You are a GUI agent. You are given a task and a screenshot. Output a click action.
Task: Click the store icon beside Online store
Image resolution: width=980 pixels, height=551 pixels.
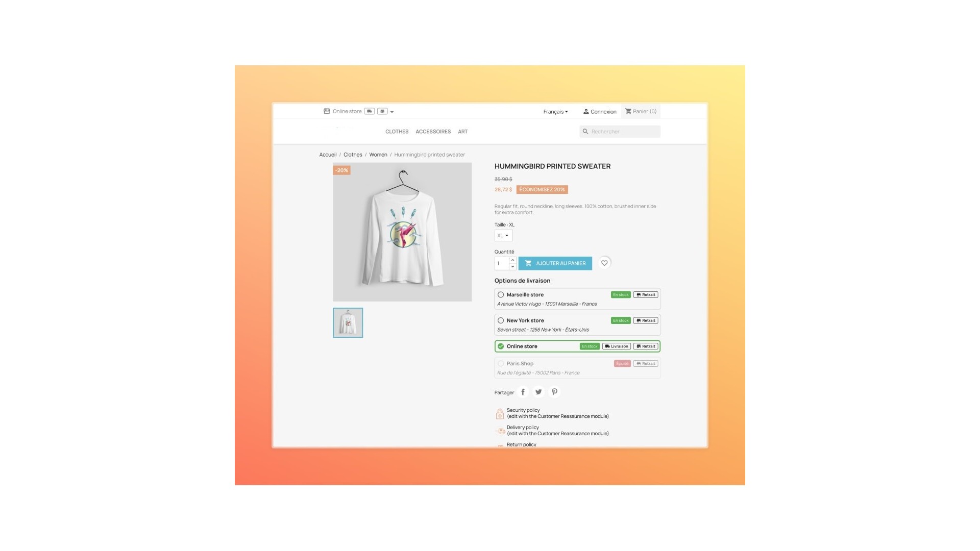point(327,111)
